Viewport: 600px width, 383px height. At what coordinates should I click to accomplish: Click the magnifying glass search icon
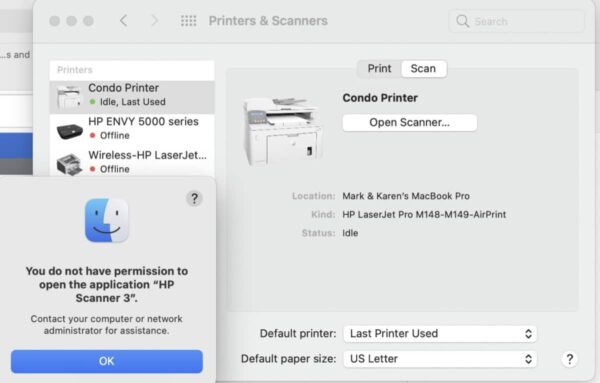pyautogui.click(x=462, y=21)
